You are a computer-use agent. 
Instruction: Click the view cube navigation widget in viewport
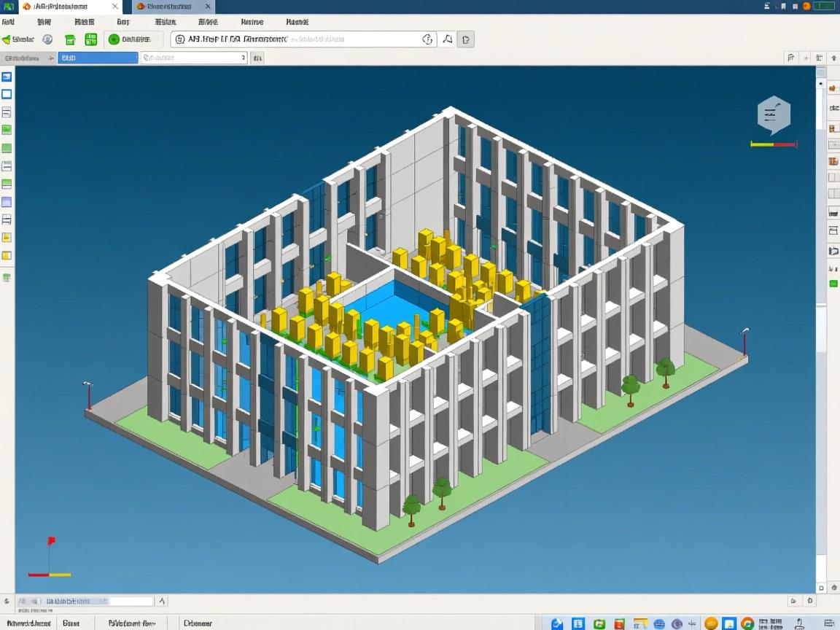pyautogui.click(x=774, y=114)
